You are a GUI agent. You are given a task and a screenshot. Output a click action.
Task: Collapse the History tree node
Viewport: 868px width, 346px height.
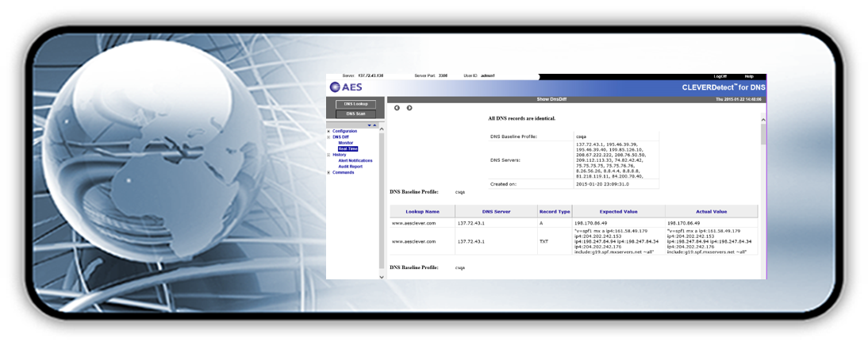328,155
